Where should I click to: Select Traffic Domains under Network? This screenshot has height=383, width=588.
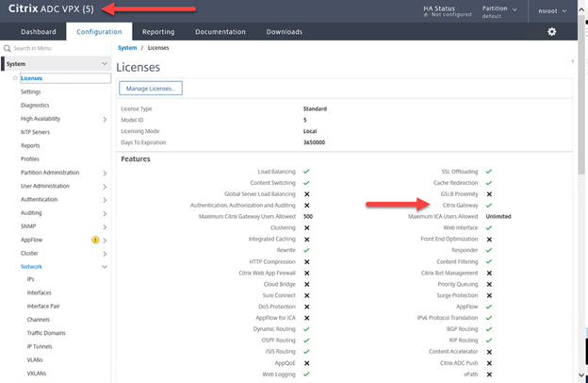(x=46, y=333)
